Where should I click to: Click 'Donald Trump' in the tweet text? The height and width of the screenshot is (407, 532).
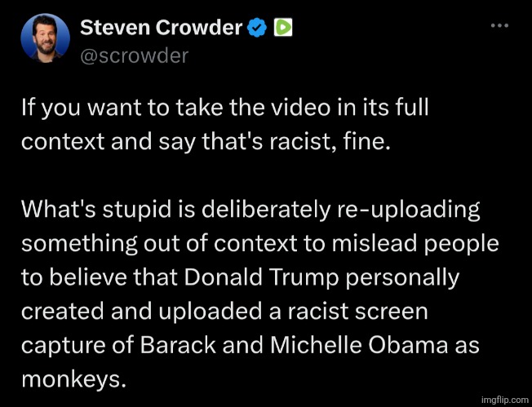coord(262,277)
